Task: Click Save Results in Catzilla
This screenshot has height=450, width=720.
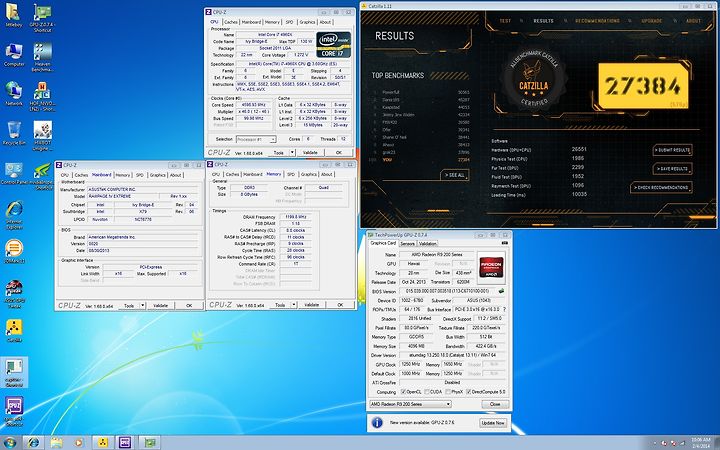Action: 672,169
